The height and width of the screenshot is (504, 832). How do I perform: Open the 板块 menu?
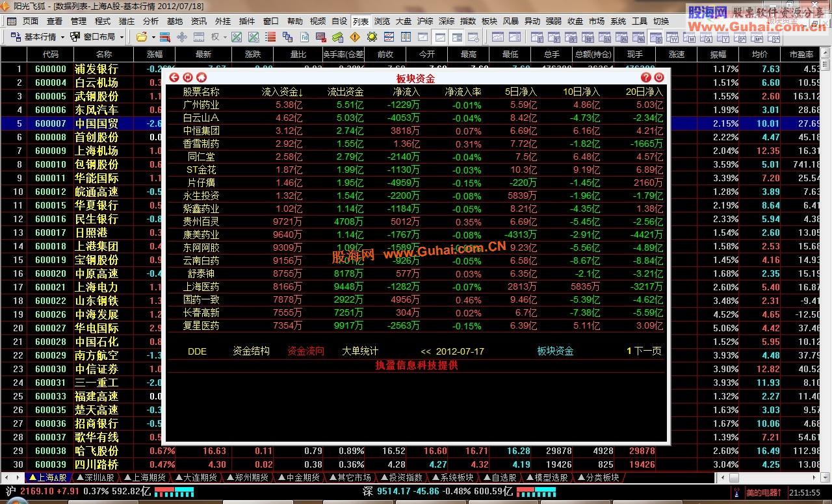(489, 21)
